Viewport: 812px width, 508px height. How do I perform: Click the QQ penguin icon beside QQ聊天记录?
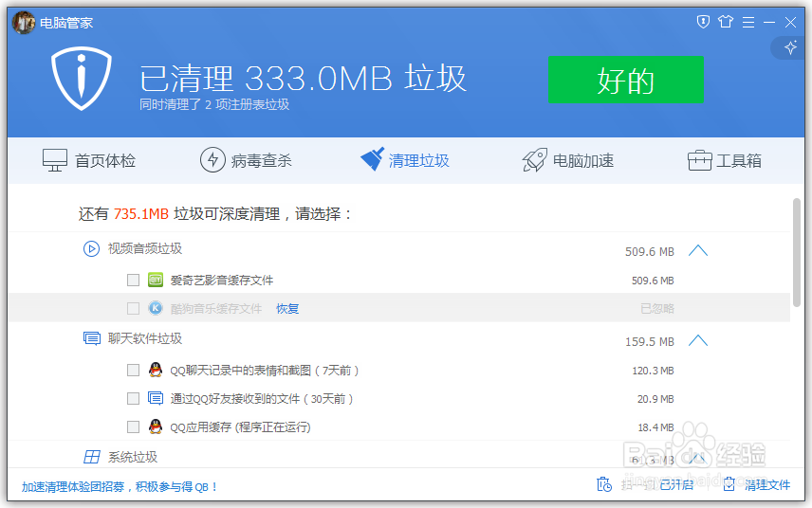156,370
